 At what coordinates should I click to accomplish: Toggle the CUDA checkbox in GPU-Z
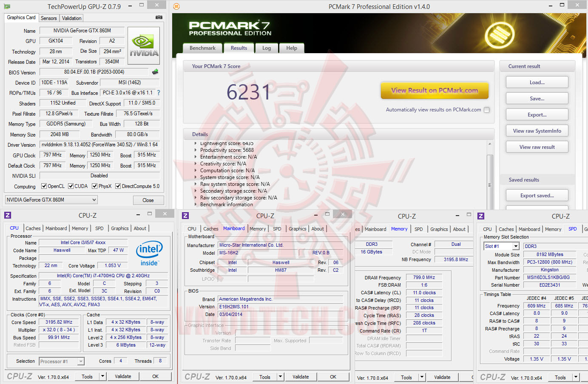(71, 186)
